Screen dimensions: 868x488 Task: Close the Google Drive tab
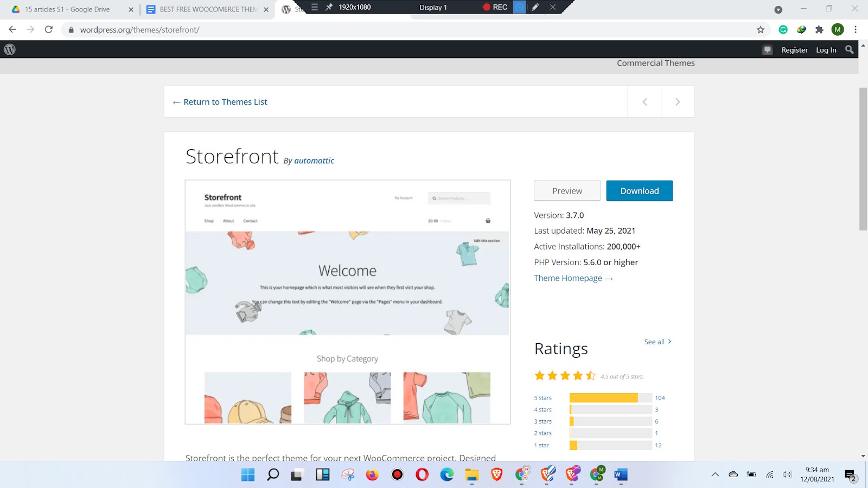point(131,9)
